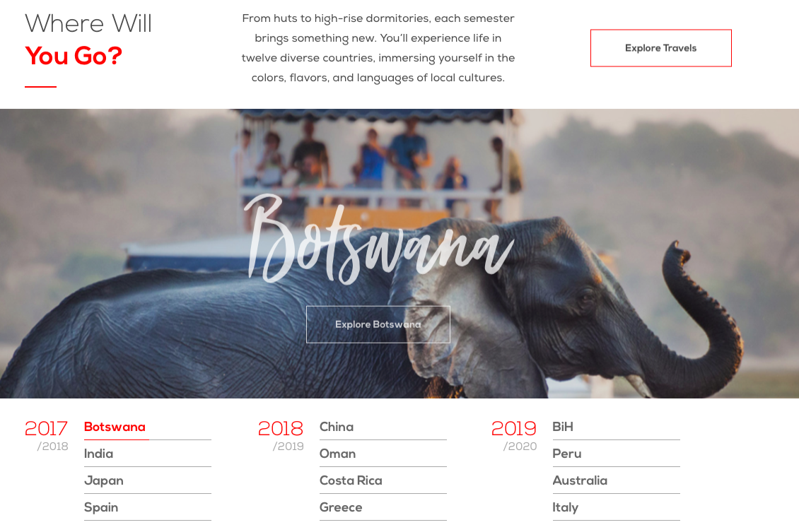Click the Botswana script title on image
Viewport: 799px width, 532px height.
tap(378, 240)
